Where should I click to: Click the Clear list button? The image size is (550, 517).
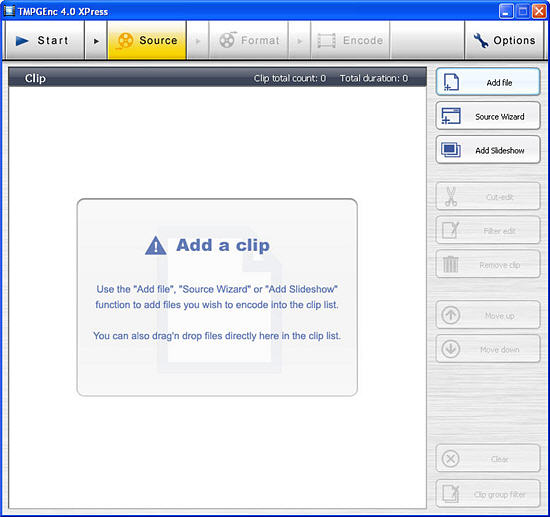[488, 458]
